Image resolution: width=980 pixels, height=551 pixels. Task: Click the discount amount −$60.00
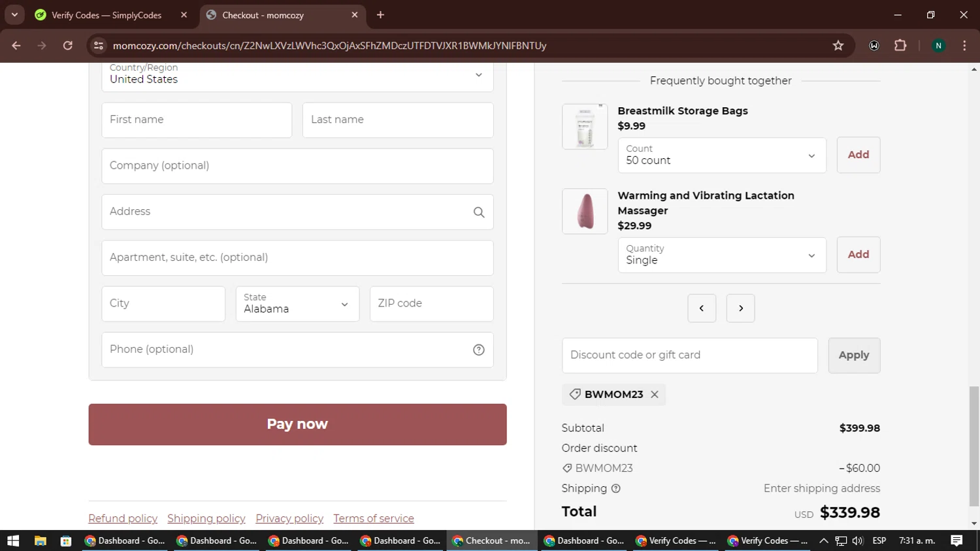tap(860, 468)
